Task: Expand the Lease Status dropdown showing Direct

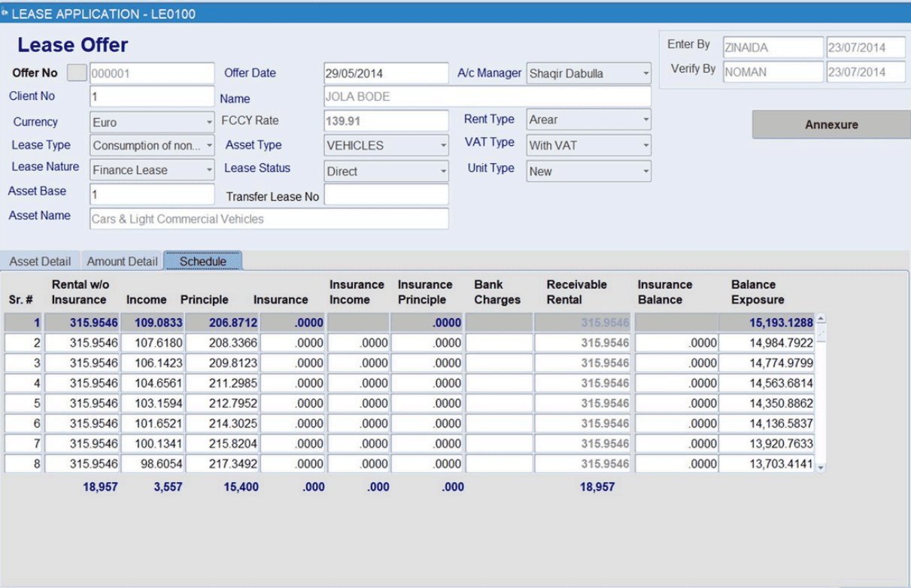Action: (442, 171)
